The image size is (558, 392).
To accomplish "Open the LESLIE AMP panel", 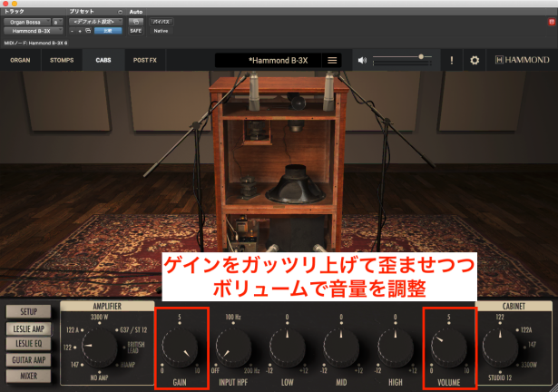I will coord(27,328).
